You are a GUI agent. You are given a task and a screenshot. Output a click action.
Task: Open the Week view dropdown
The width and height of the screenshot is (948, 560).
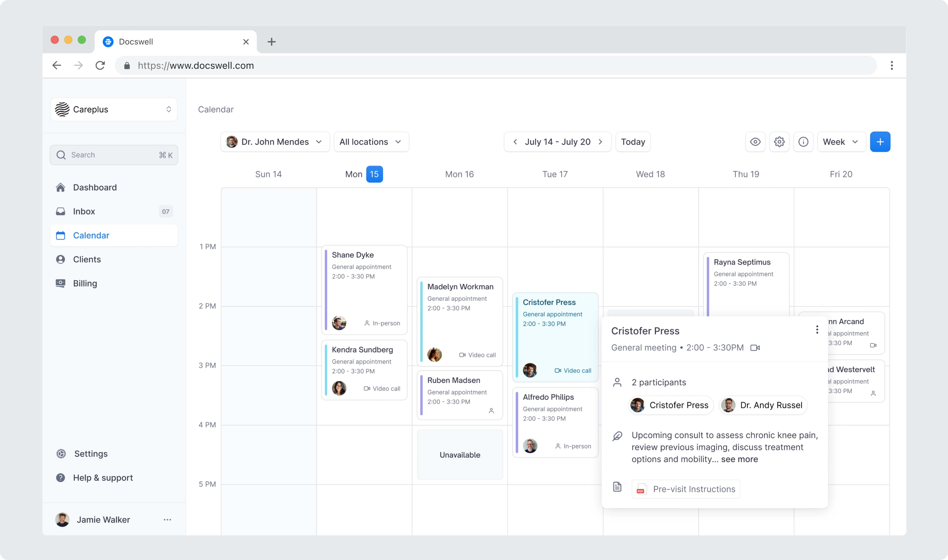pyautogui.click(x=841, y=142)
